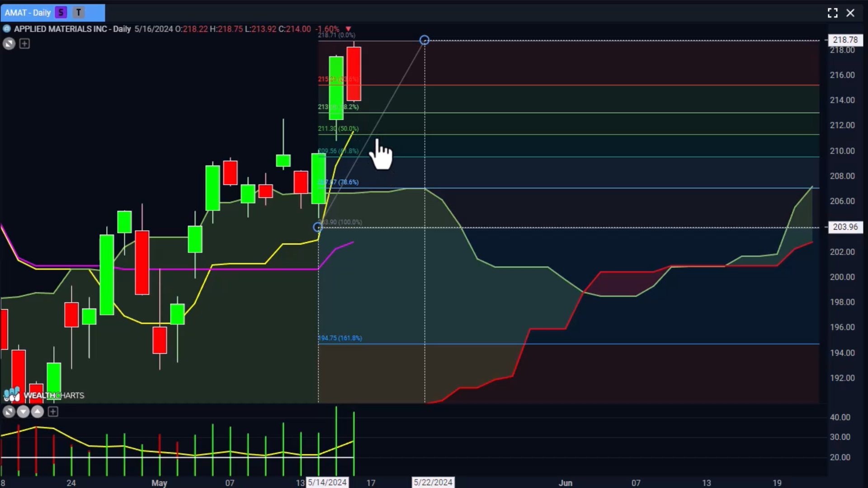Grab the lower Fibonacci anchor handle at 203.96
The image size is (868, 488).
(318, 227)
